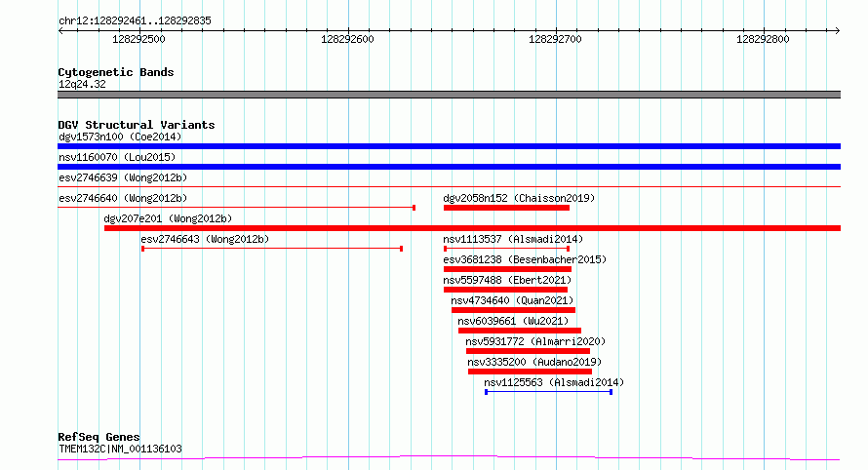Click the chr12:128292461..128292835 coordinate label
The width and height of the screenshot is (868, 470).
point(135,21)
